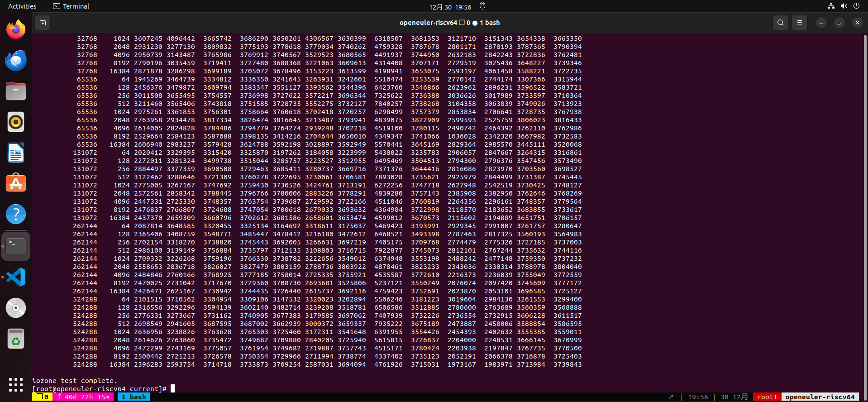Open the system volume and power menu
868x402 pixels.
(844, 6)
